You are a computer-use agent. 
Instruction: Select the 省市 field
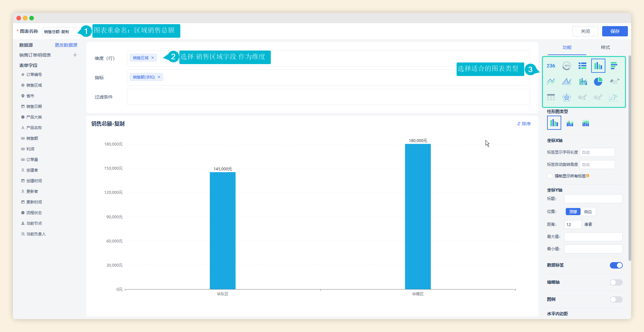click(x=28, y=96)
